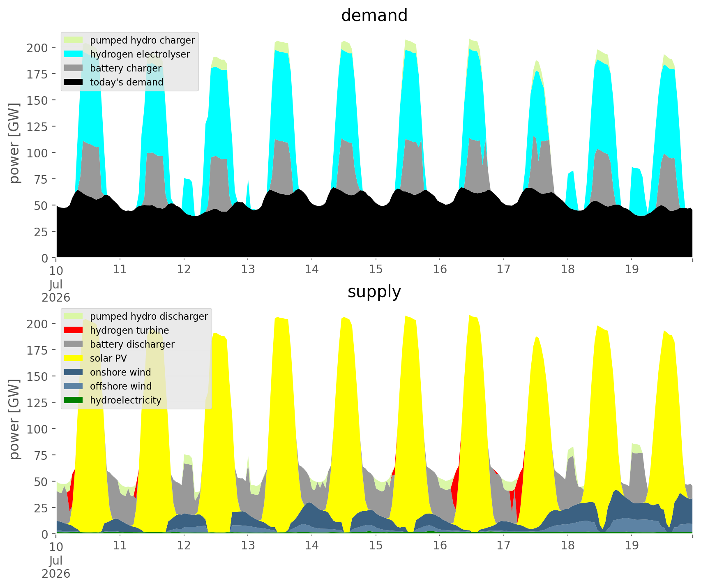This screenshot has height=588, width=701.
Task: Click the "13" date tick under demand chart
Action: (248, 270)
